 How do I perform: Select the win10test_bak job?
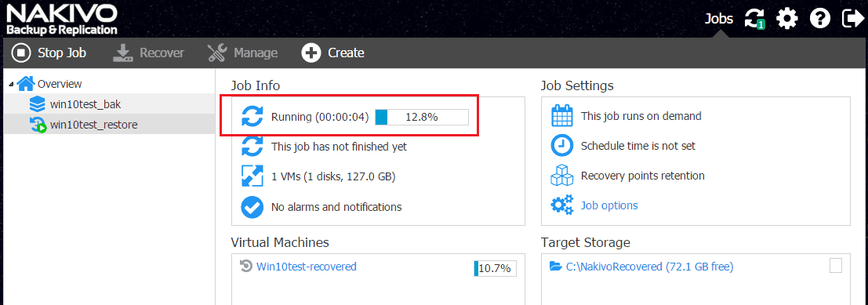point(85,104)
